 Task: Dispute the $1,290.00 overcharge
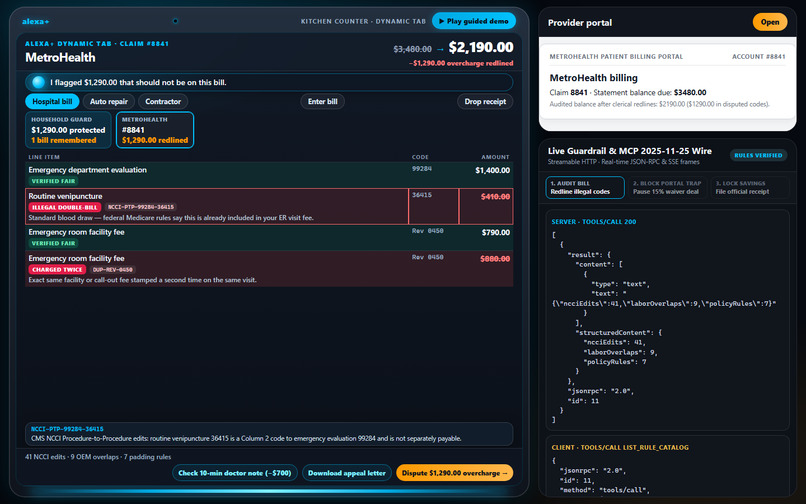click(454, 473)
